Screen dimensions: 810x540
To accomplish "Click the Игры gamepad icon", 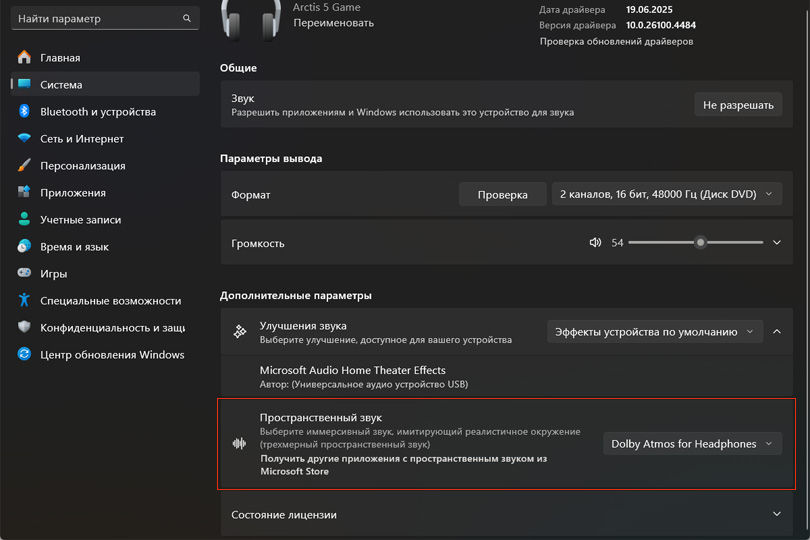I will (x=24, y=272).
